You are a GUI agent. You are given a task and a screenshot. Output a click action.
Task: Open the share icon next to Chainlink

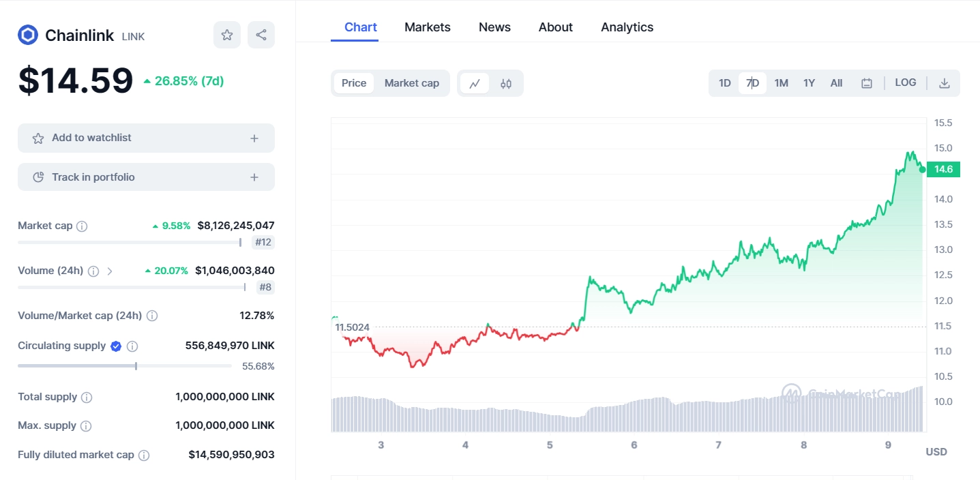261,35
